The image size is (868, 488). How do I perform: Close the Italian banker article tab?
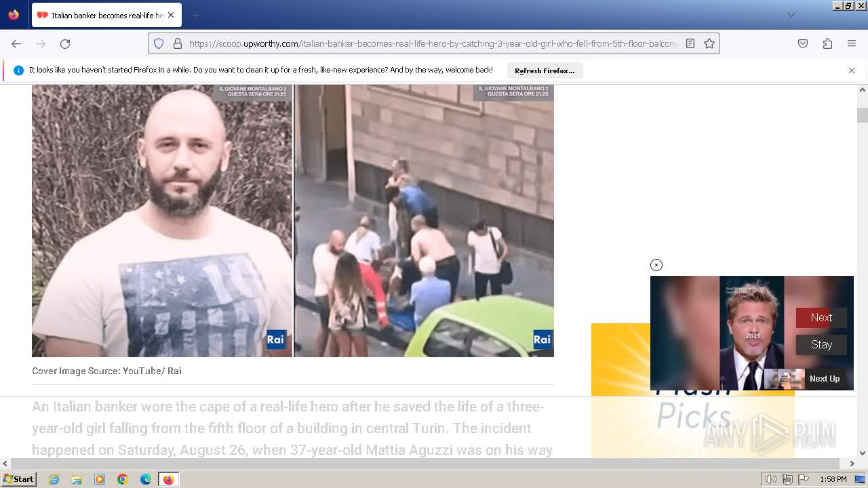[171, 15]
